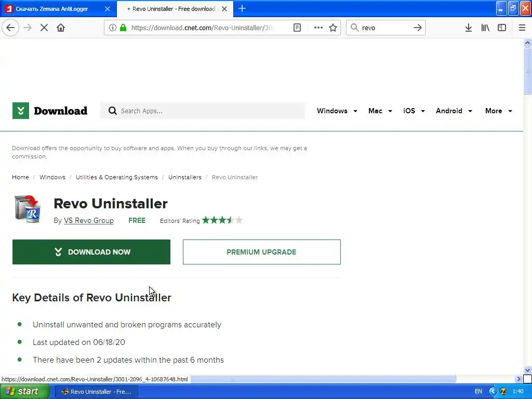Click the EN language indicator
Viewport: 532px width, 399px height.
tap(478, 391)
